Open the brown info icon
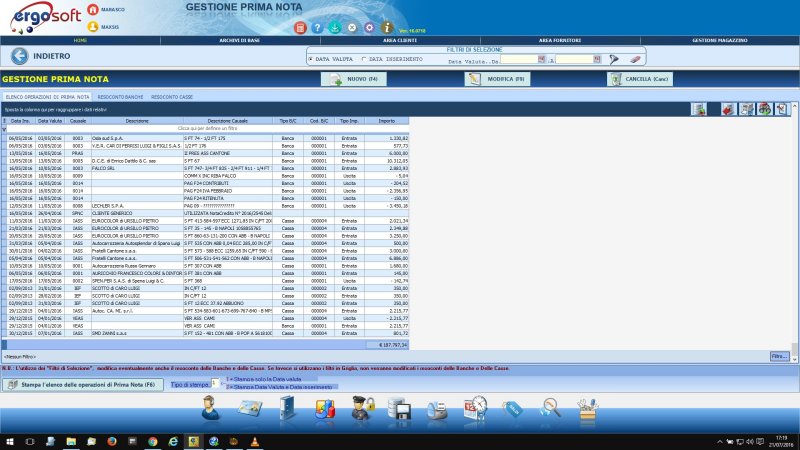 [387, 28]
